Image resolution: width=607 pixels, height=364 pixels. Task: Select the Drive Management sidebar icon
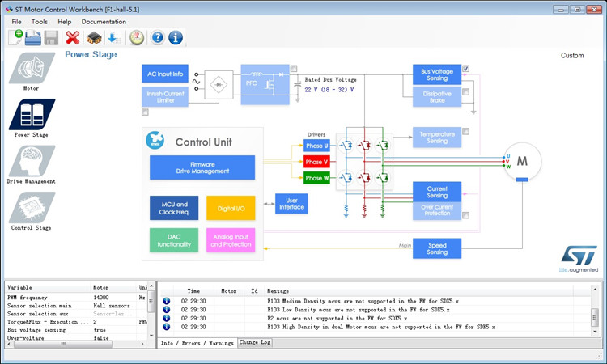32,161
